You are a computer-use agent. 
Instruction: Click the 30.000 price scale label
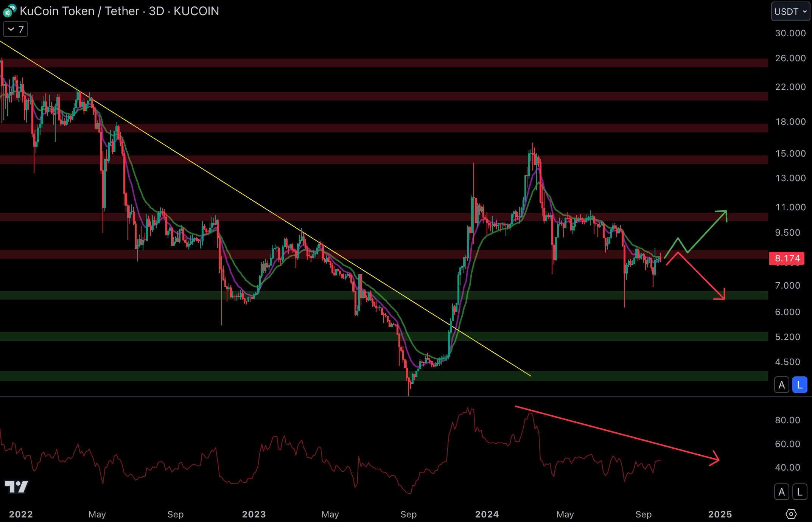tap(790, 33)
